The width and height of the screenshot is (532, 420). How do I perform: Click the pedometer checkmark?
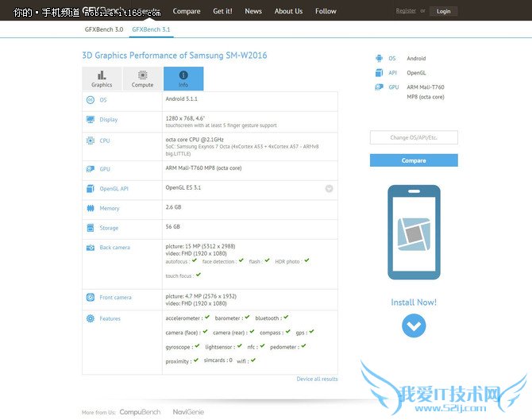[303, 345]
